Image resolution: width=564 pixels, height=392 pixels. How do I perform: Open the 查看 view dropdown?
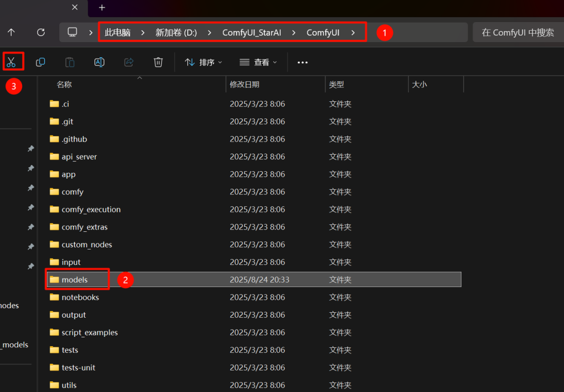(258, 62)
